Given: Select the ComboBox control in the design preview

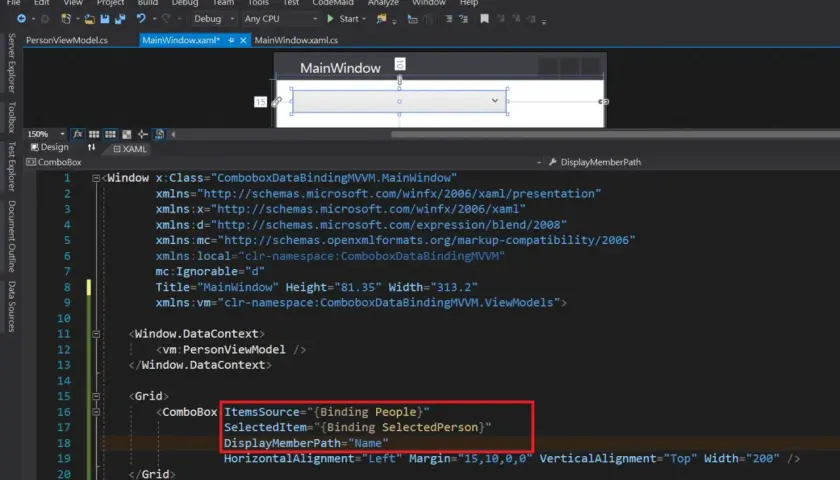Looking at the screenshot, I should click(399, 101).
